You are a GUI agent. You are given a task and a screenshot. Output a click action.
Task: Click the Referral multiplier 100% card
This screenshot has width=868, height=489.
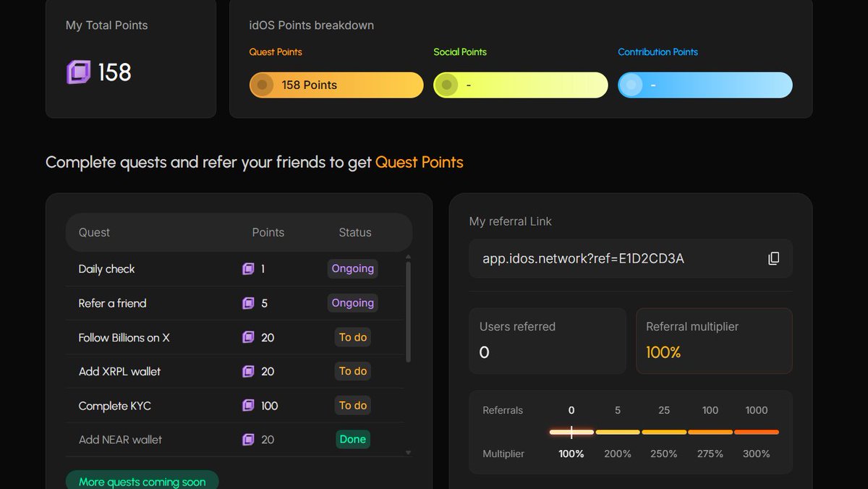click(714, 341)
